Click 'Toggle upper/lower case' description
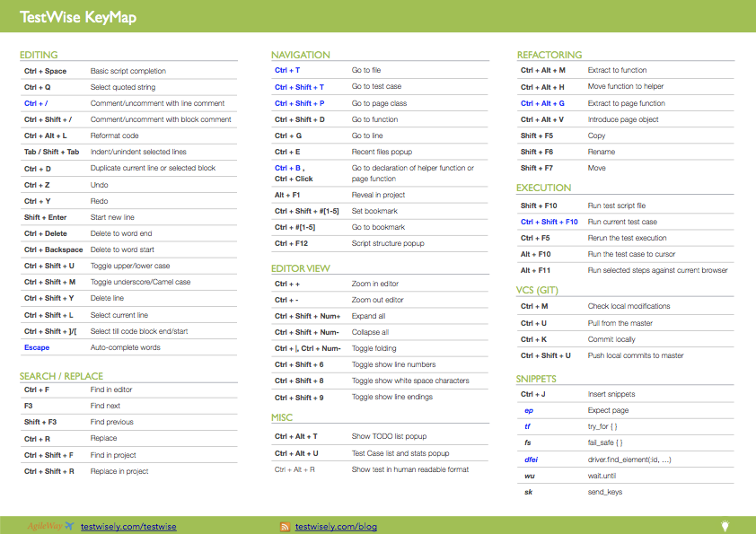Screen dimensions: 756x534 click(130, 266)
